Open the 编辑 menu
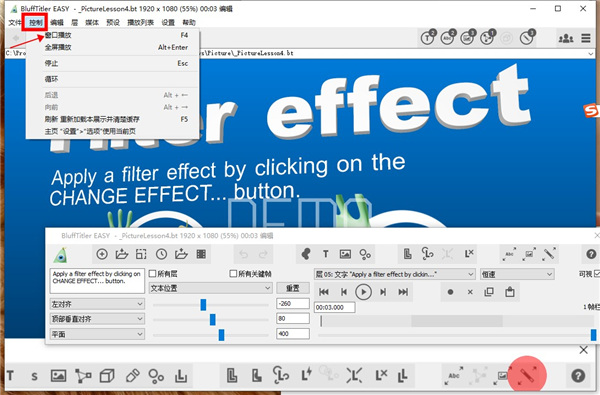The height and width of the screenshot is (395, 600). [57, 23]
